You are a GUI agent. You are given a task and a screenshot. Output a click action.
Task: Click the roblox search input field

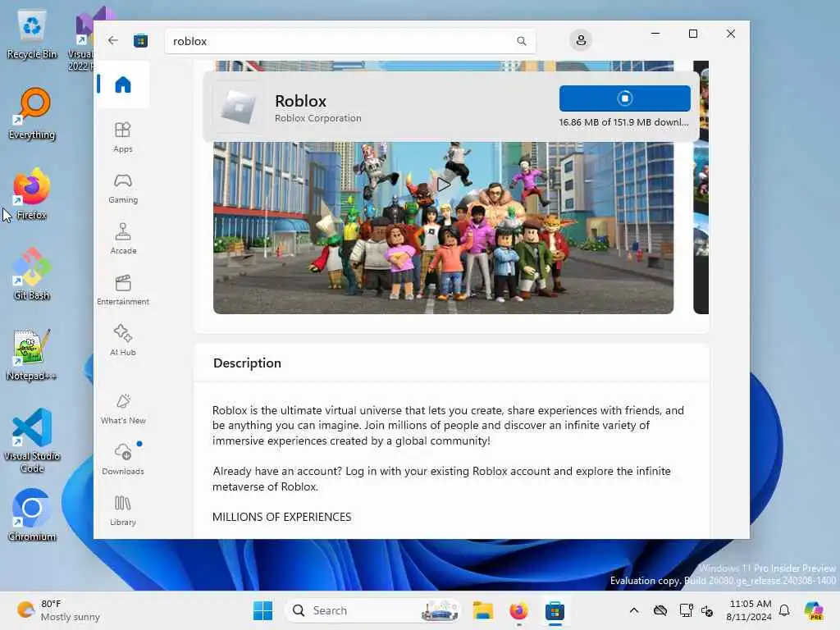[349, 41]
